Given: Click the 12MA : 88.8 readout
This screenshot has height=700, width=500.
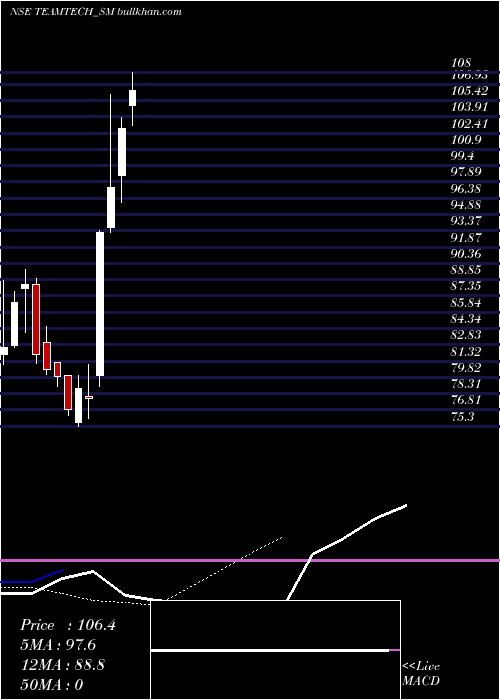Looking at the screenshot, I should coord(62,665).
